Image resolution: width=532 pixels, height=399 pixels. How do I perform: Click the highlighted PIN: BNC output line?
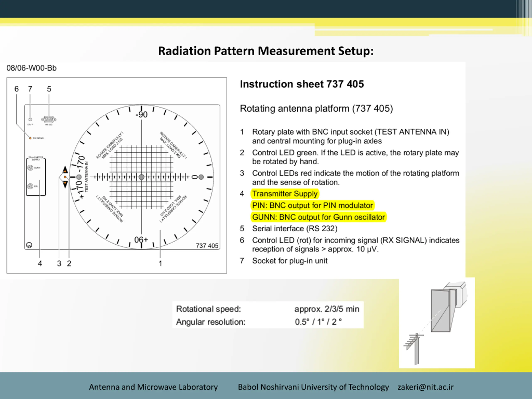point(312,205)
